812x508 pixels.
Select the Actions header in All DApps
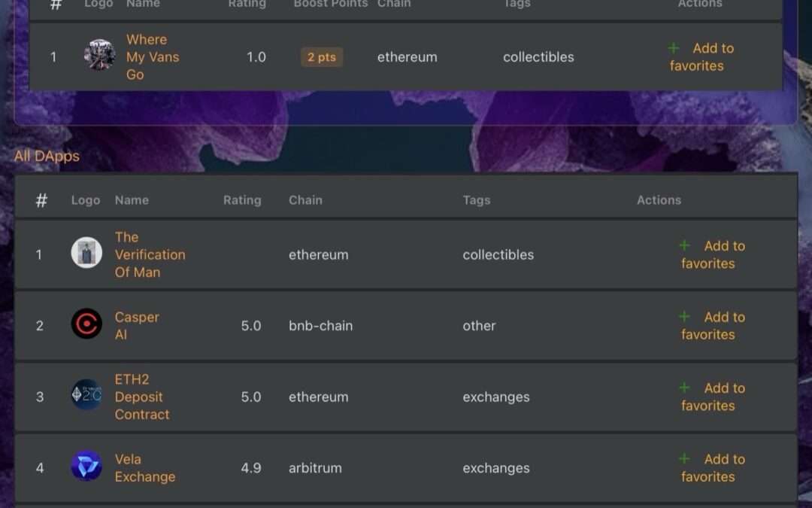(659, 200)
